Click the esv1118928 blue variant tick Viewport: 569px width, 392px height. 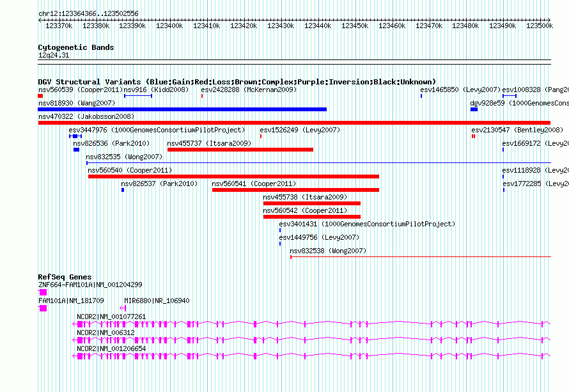(503, 176)
